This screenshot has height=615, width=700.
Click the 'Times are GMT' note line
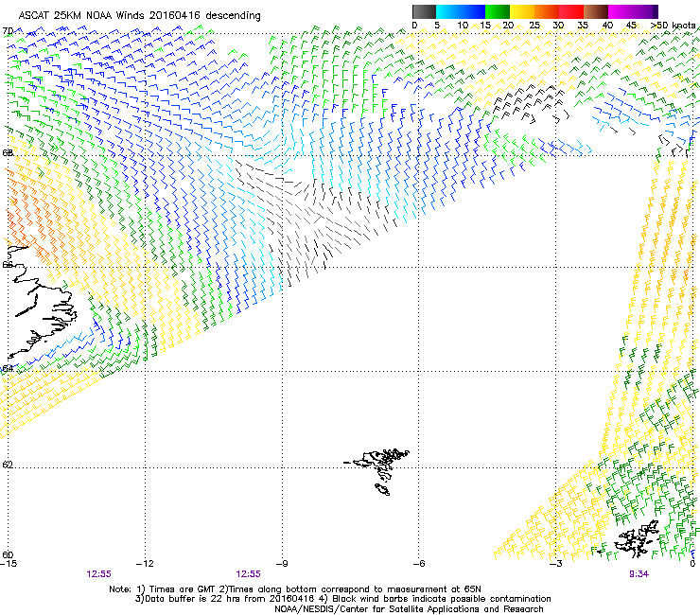point(295,589)
